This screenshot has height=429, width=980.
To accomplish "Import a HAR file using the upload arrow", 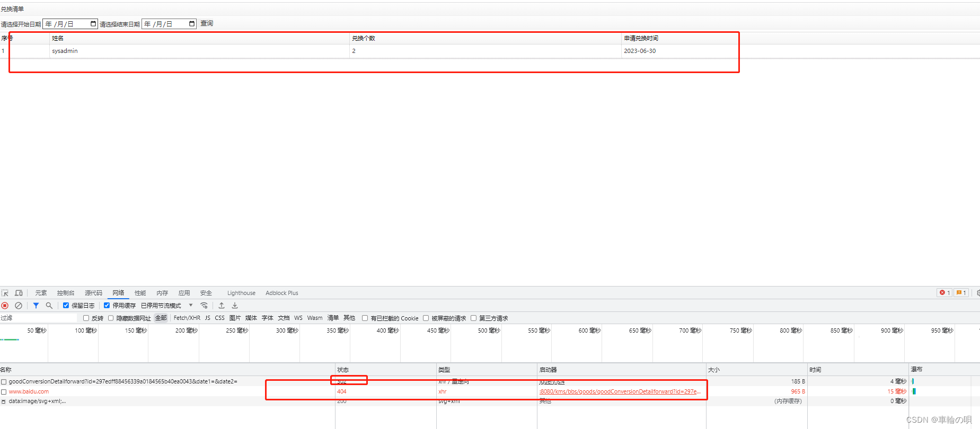I will coord(222,306).
